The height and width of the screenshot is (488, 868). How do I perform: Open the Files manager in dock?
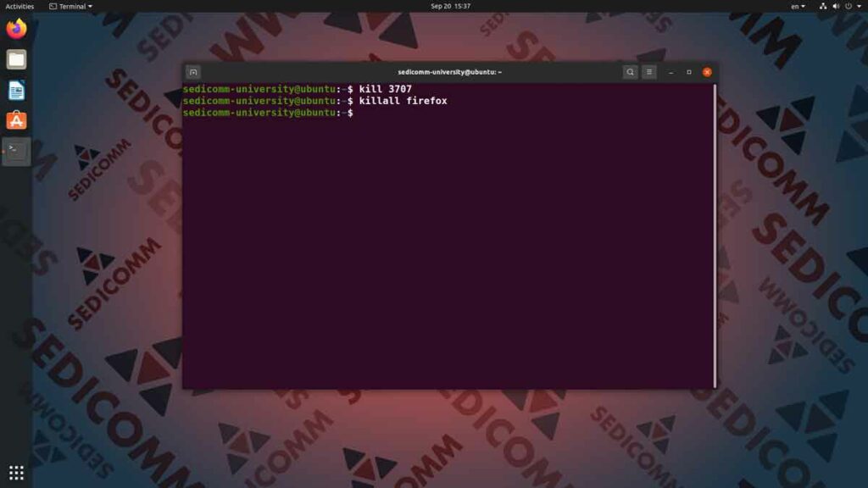point(16,59)
